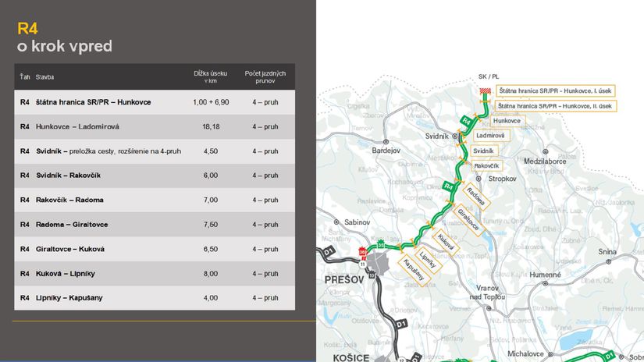This screenshot has height=362, width=644.
Task: Select the 'Rakovčík – Radoma' table row
Action: click(x=155, y=200)
